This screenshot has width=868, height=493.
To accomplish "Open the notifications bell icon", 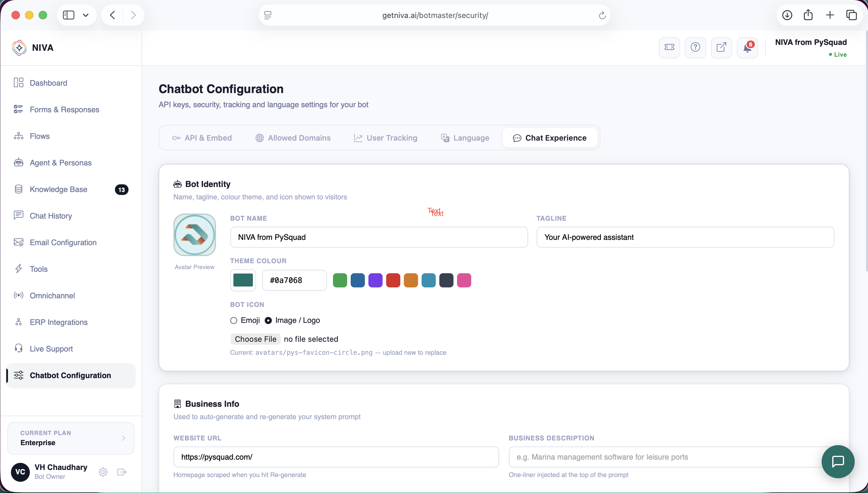I will [747, 47].
